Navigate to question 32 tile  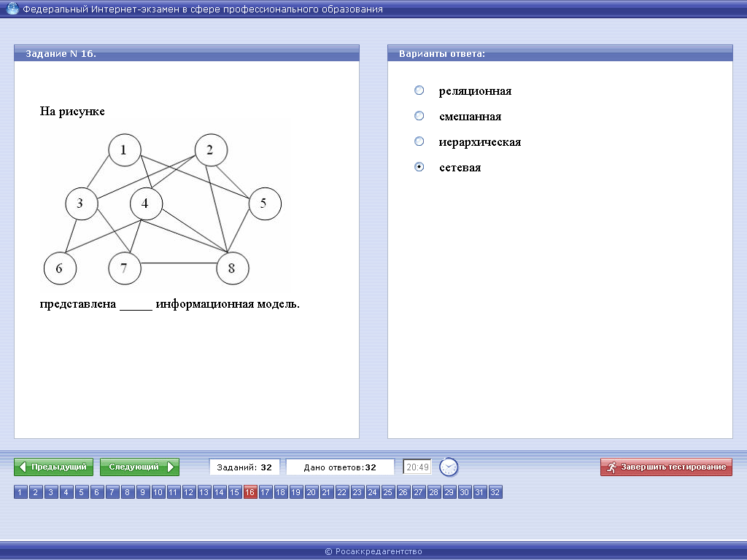(x=495, y=492)
